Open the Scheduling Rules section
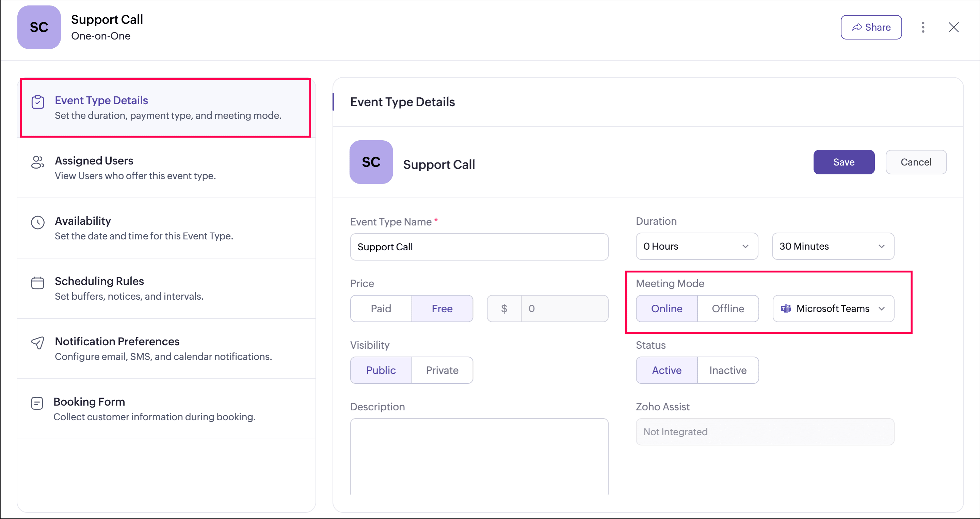Viewport: 980px width, 519px height. tap(99, 281)
